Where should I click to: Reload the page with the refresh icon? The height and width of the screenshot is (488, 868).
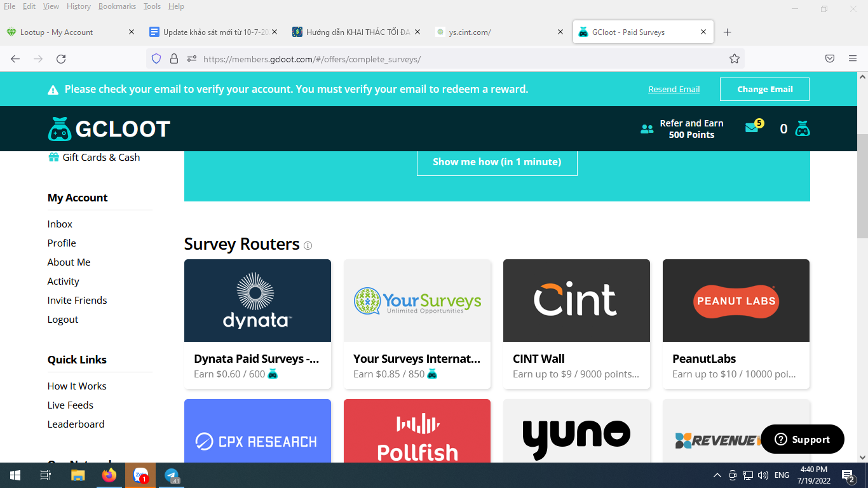[x=61, y=59]
